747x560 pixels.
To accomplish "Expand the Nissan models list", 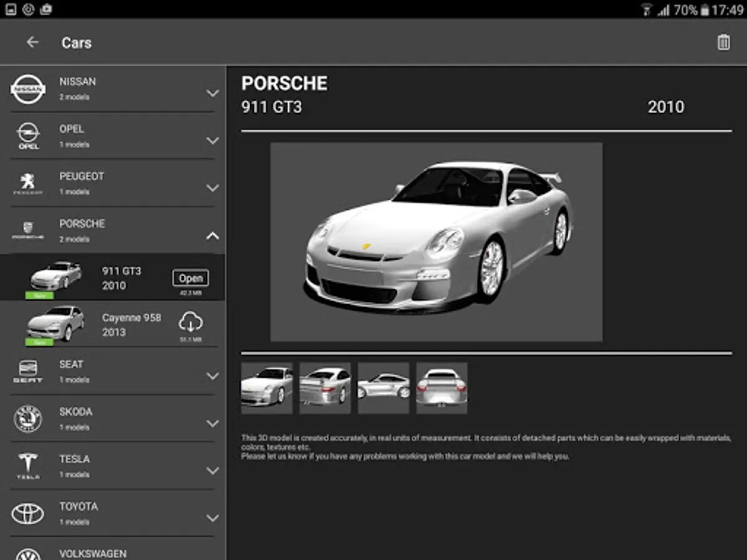I will point(212,93).
